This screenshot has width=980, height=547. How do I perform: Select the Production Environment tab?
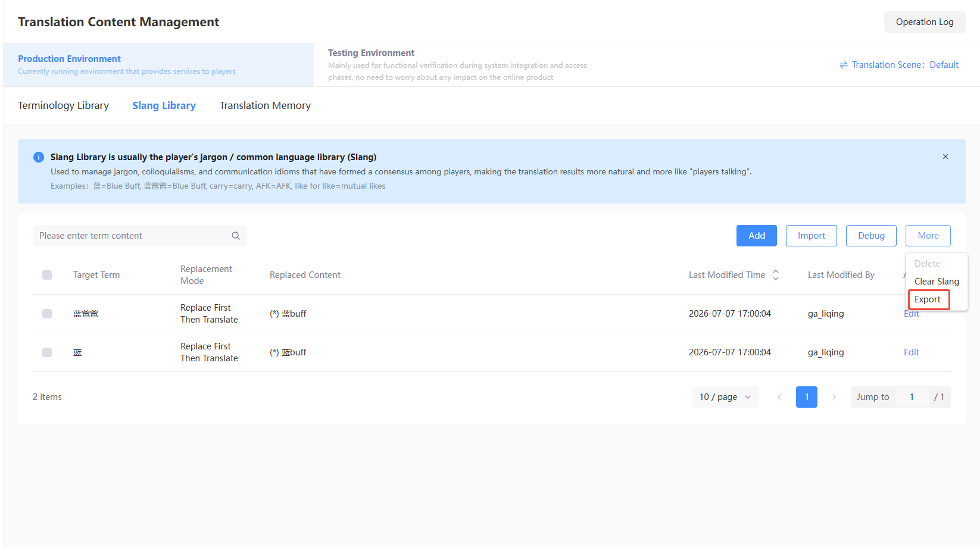tap(158, 65)
